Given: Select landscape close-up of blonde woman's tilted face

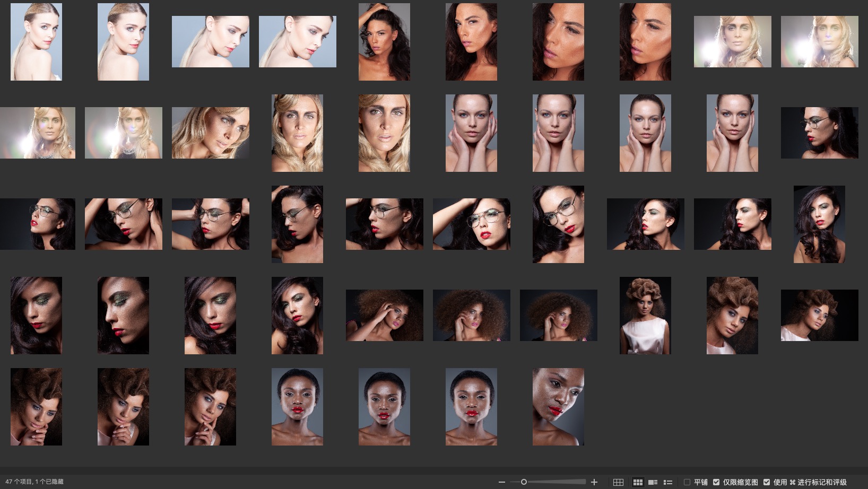Looking at the screenshot, I should click(210, 133).
